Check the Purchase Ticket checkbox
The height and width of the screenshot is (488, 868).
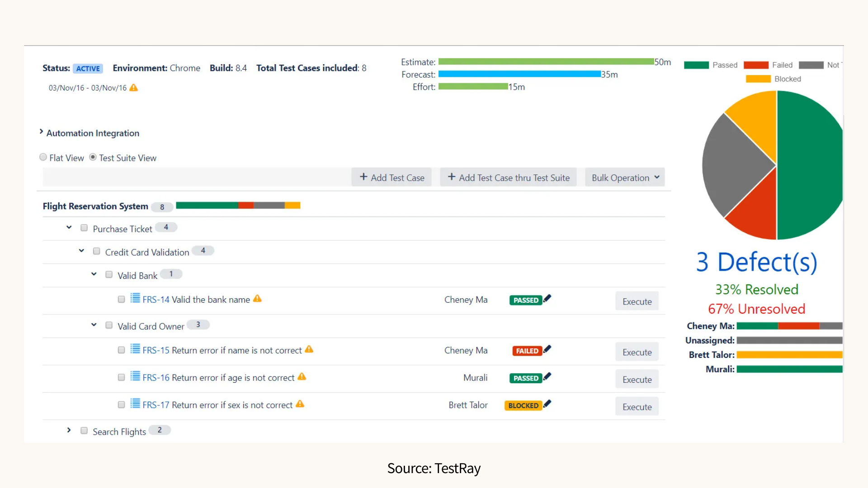tap(84, 228)
